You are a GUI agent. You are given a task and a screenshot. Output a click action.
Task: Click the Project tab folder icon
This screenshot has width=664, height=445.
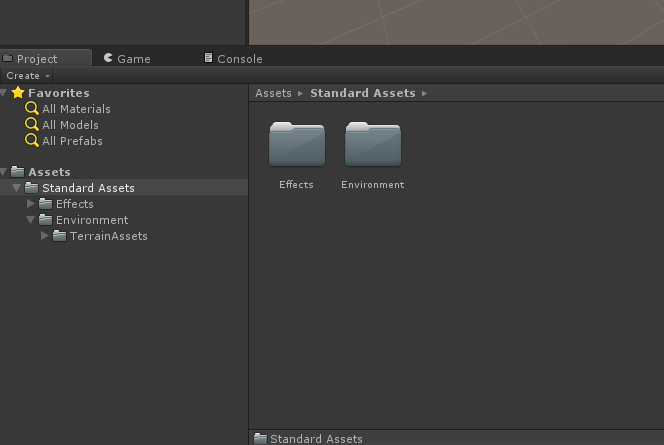pyautogui.click(x=8, y=58)
